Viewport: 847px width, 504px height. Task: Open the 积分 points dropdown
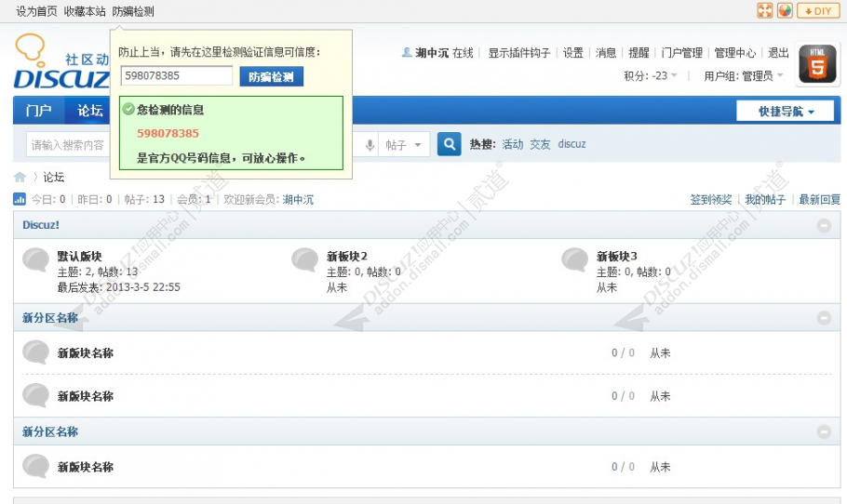(651, 76)
